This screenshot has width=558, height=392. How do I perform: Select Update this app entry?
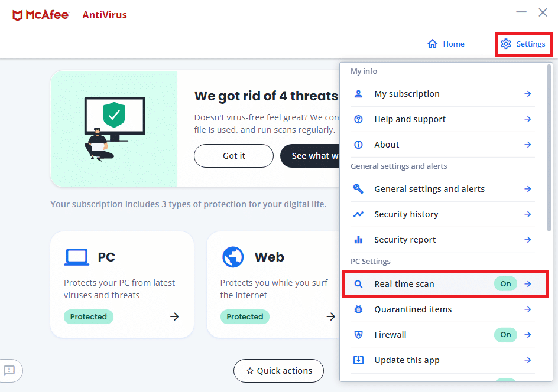(443, 360)
